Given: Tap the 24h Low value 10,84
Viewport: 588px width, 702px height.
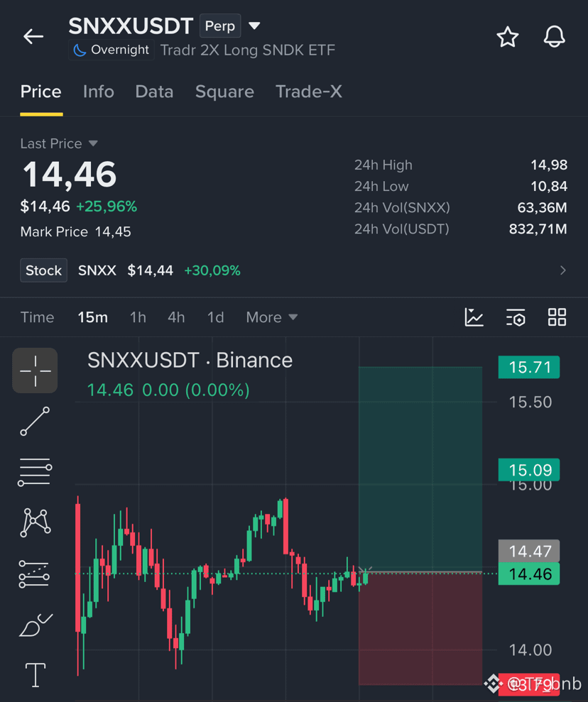Looking at the screenshot, I should point(549,186).
